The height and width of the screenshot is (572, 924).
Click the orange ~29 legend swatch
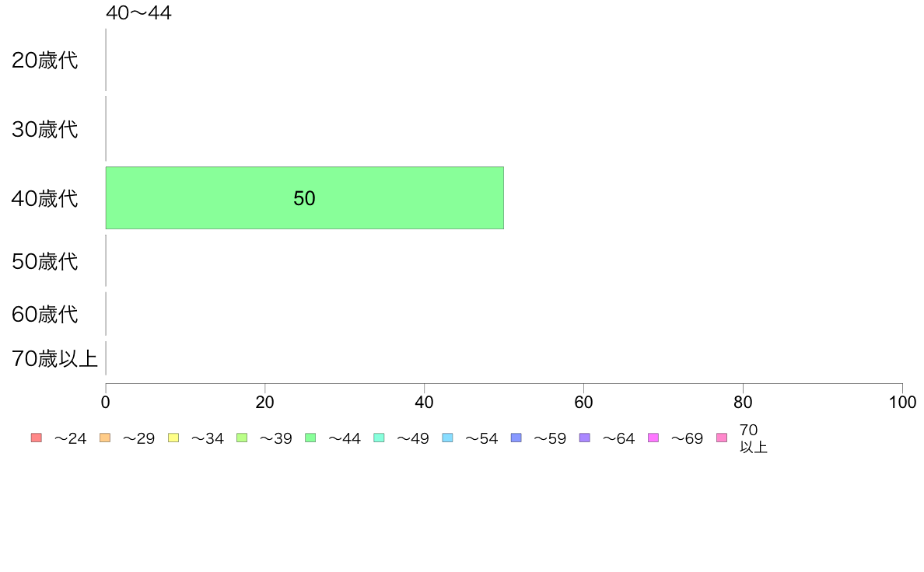pyautogui.click(x=105, y=438)
